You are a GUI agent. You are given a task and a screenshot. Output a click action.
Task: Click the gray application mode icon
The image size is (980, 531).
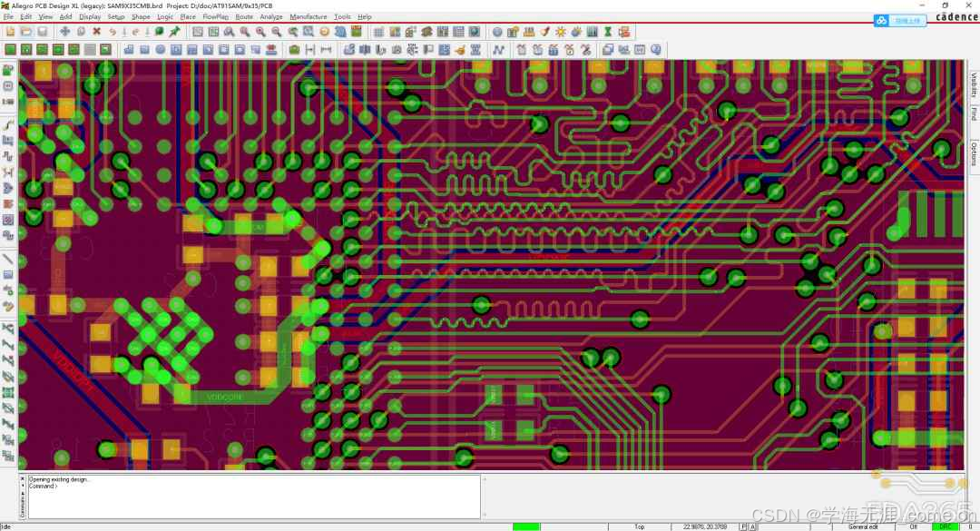pos(90,49)
